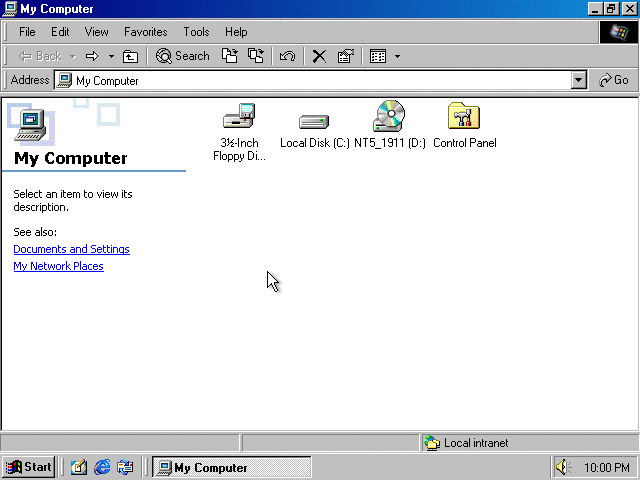
Task: Open the Back history dropdown arrow
Action: click(73, 56)
